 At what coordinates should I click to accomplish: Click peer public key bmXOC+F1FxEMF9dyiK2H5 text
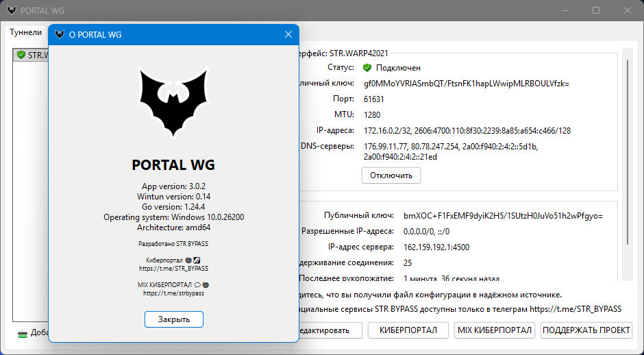coord(503,216)
